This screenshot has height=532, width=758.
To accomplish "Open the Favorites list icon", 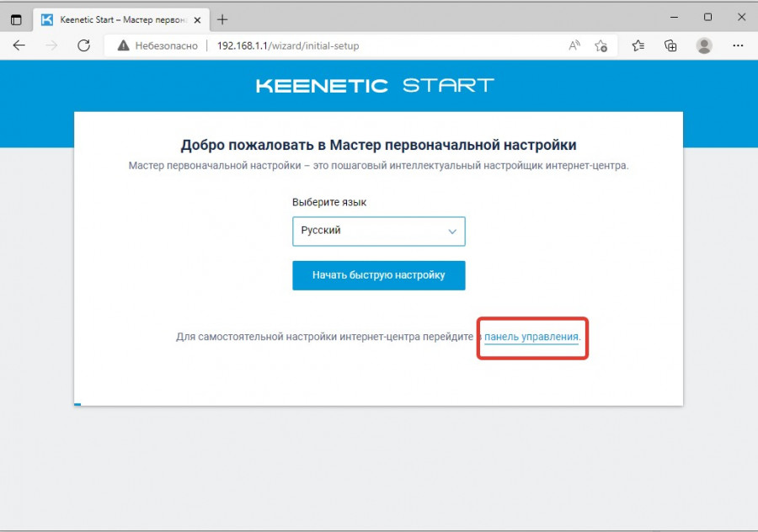I will [638, 45].
